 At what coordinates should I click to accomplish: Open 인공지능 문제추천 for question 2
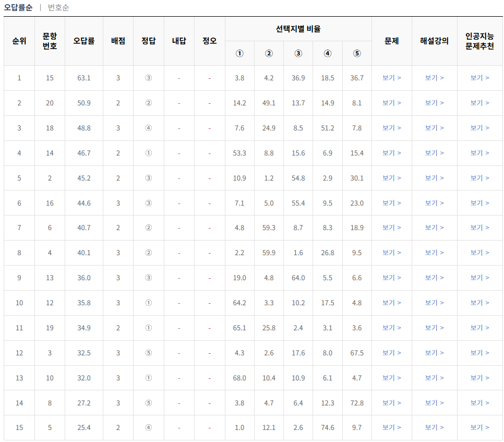(479, 177)
